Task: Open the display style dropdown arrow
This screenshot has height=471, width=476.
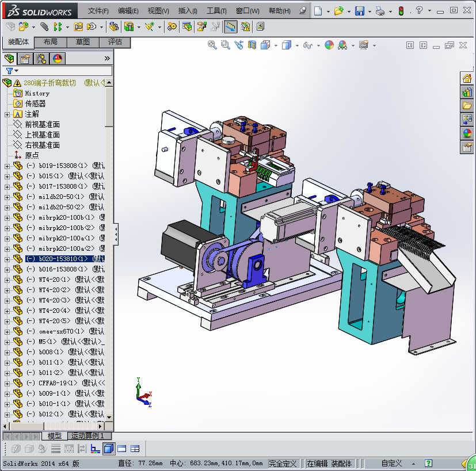Action: tap(297, 45)
